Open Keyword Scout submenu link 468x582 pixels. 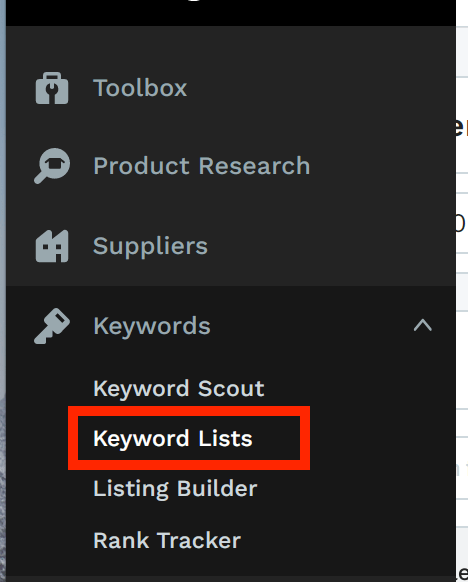point(179,389)
